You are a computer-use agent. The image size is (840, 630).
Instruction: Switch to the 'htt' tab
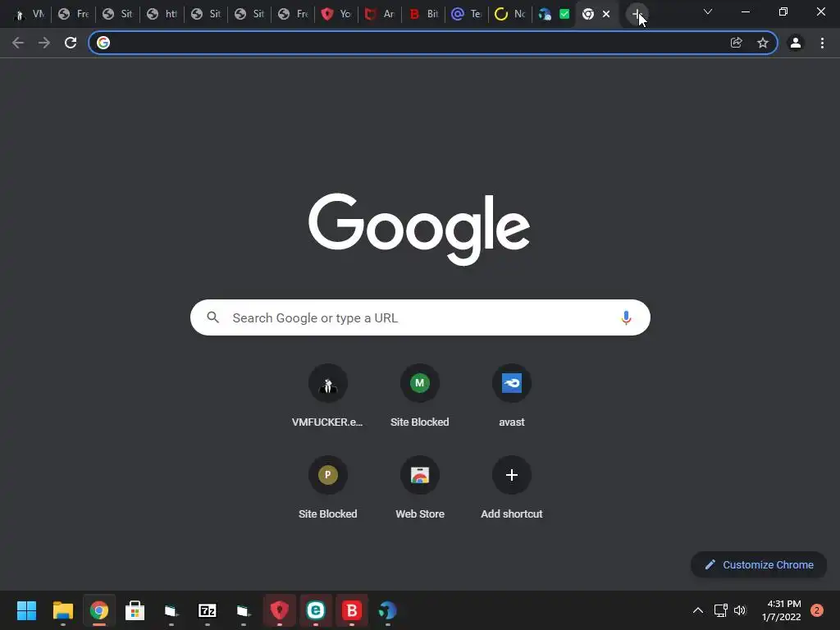[x=162, y=15]
